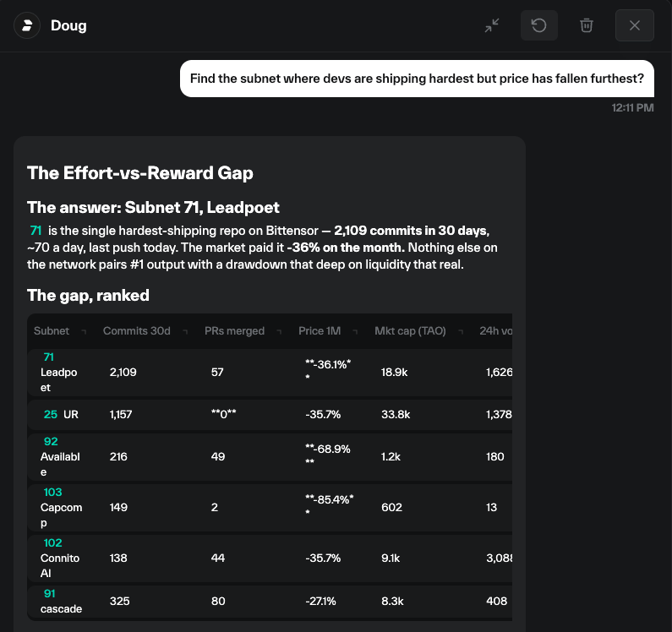Click the Commits 30d header label
Image resolution: width=672 pixels, height=632 pixels.
pos(137,330)
